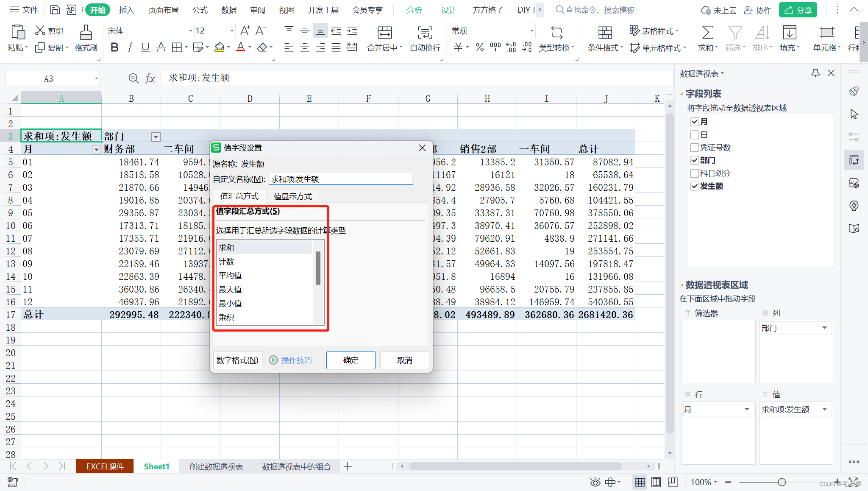Screen dimensions: 868x491
Task: Open the 操作技巧 link
Action: pos(296,360)
